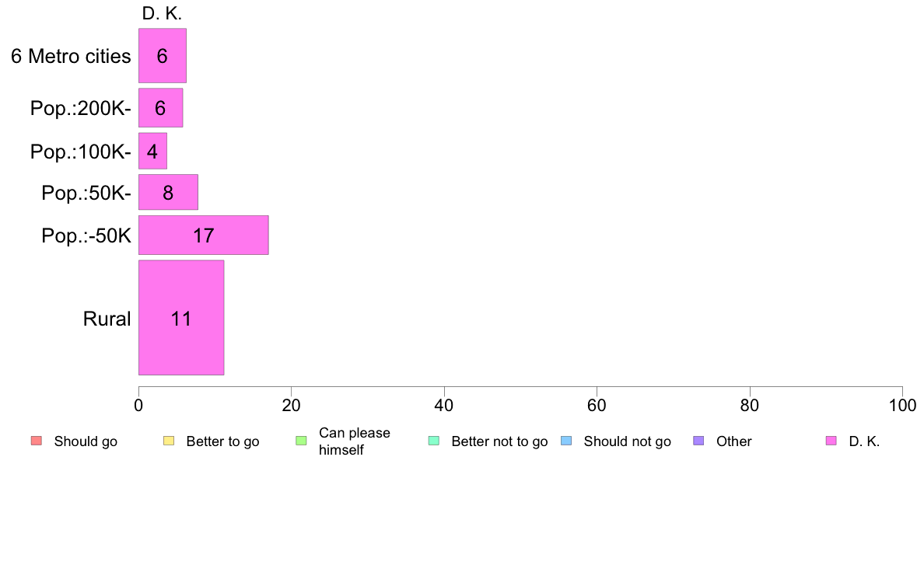Click the D. K. column header above the bars

[x=162, y=14]
